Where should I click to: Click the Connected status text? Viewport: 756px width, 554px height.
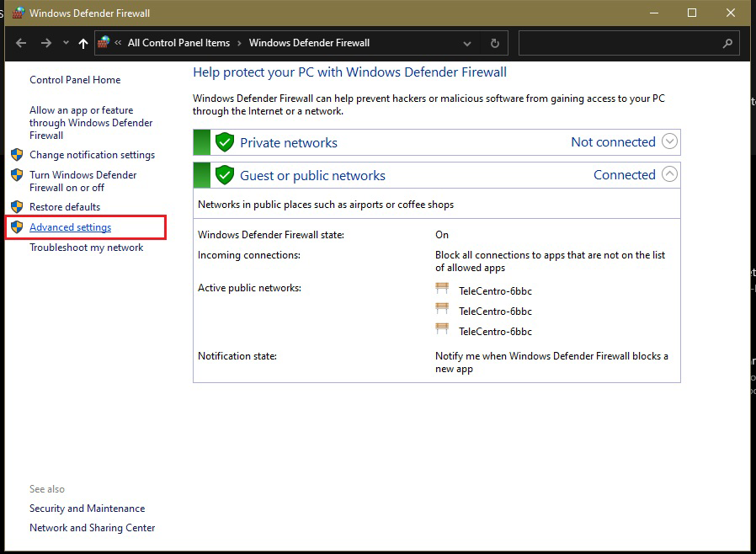coord(625,174)
